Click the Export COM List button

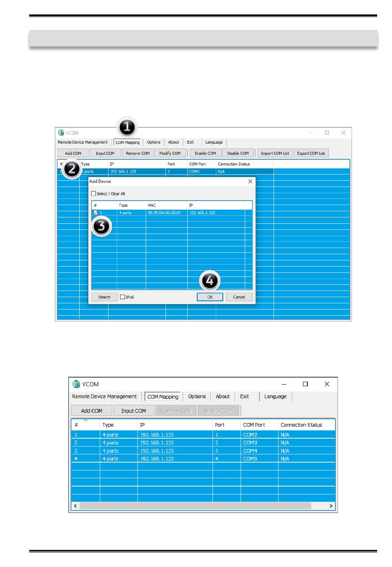tap(311, 153)
